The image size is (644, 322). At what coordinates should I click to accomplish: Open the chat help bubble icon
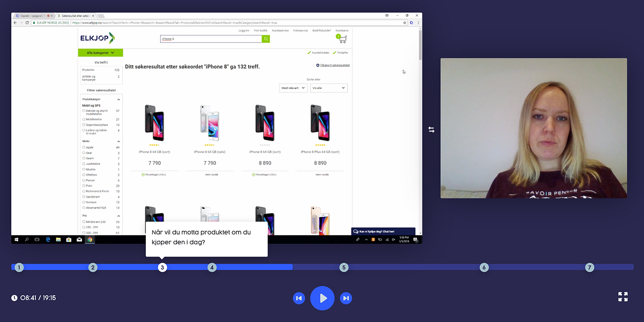pyautogui.click(x=356, y=231)
